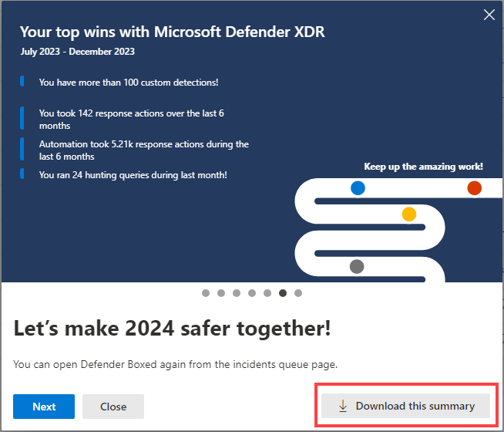Jump to the third pagination dot

point(237,293)
